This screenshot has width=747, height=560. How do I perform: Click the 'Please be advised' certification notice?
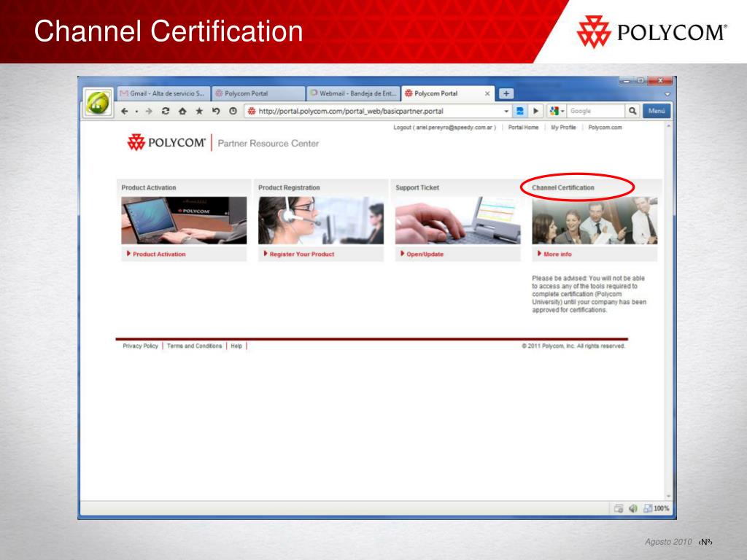(x=589, y=294)
